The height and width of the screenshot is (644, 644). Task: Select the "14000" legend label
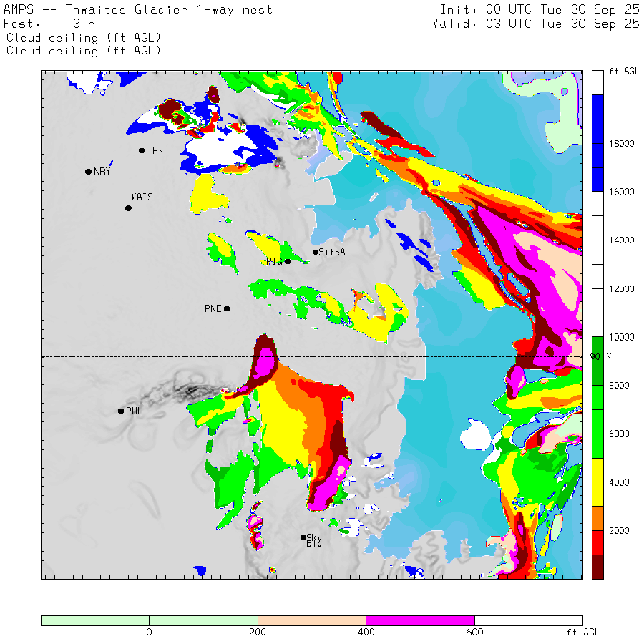pyautogui.click(x=621, y=240)
